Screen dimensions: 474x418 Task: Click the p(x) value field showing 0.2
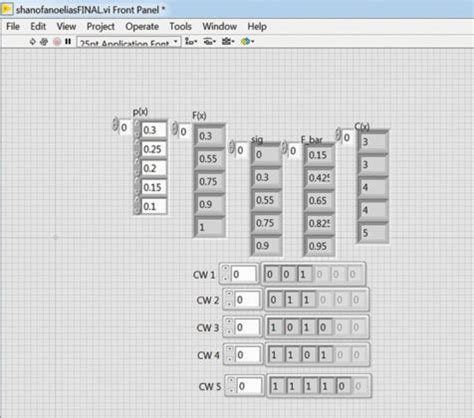pos(154,168)
